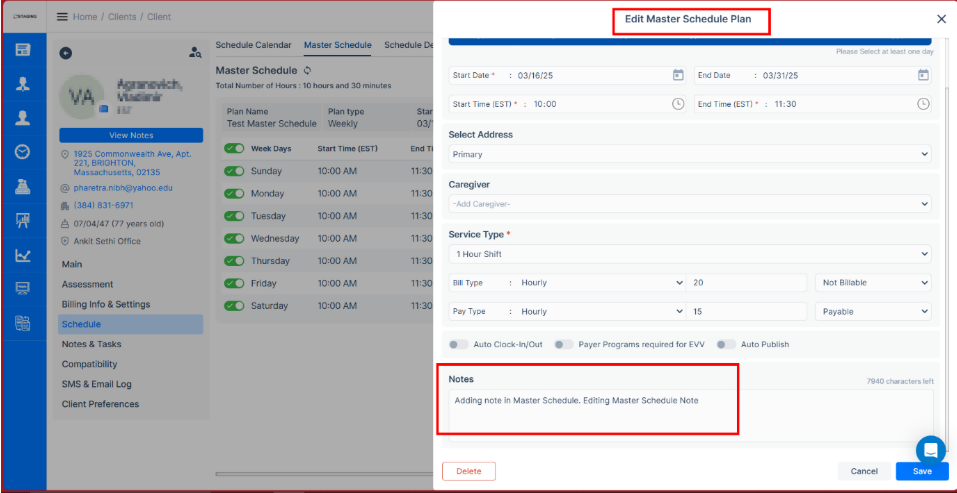Open the Add Caregiver dropdown

coord(690,204)
